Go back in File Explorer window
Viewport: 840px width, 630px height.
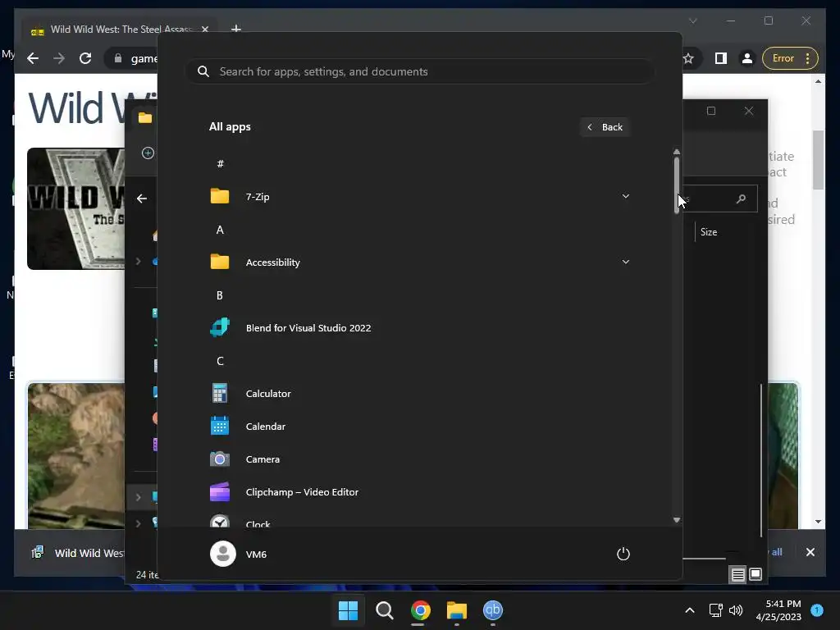click(x=141, y=199)
